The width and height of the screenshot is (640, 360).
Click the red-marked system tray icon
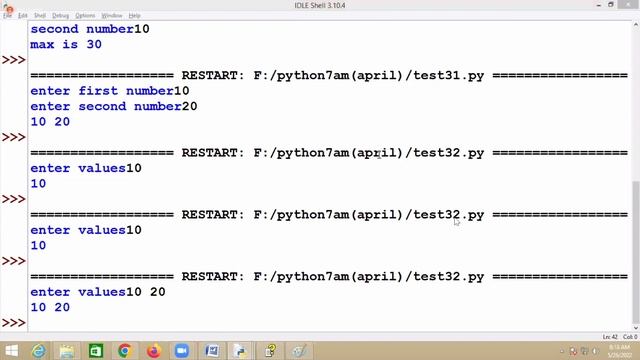[x=573, y=351]
